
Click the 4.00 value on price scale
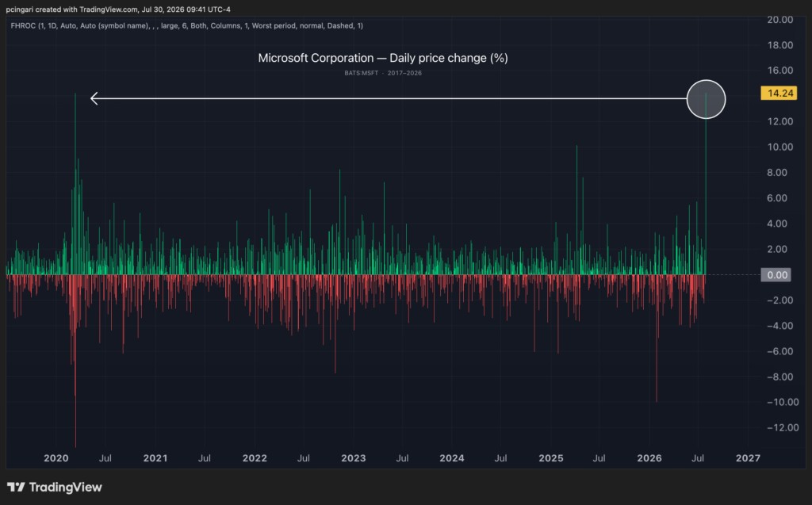point(777,224)
